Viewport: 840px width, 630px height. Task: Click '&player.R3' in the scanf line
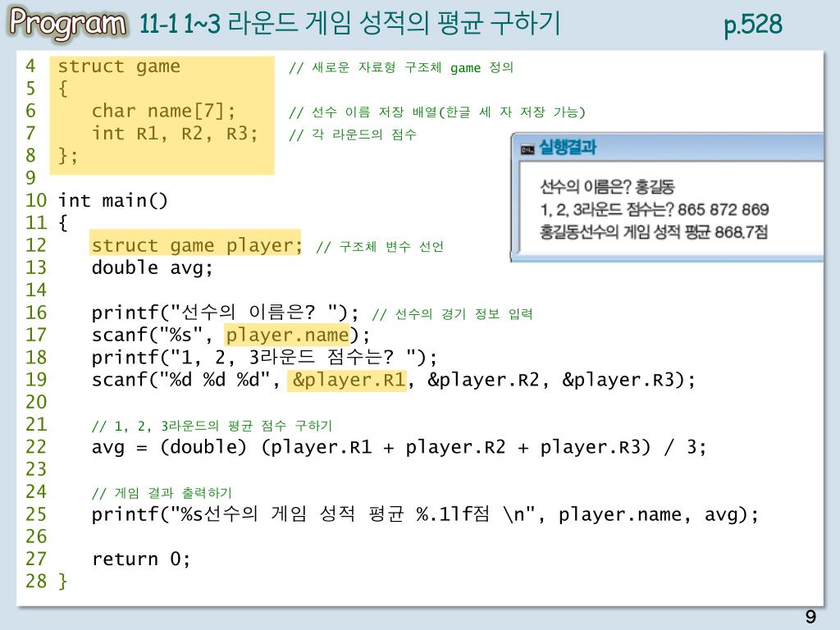point(618,380)
